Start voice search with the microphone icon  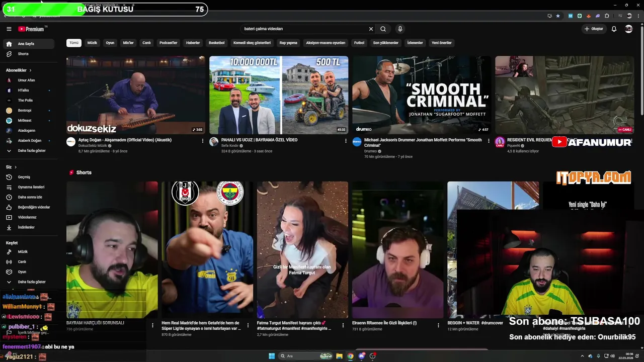click(400, 29)
